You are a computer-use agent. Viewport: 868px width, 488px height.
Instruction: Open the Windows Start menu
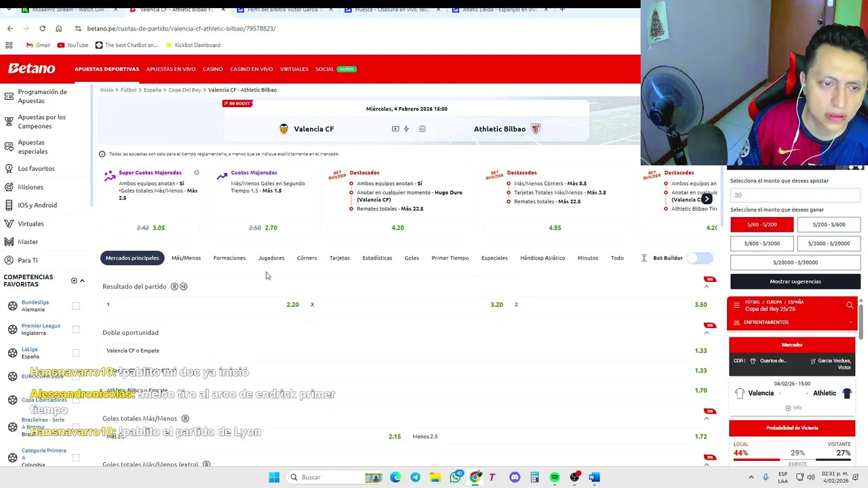[x=274, y=477]
